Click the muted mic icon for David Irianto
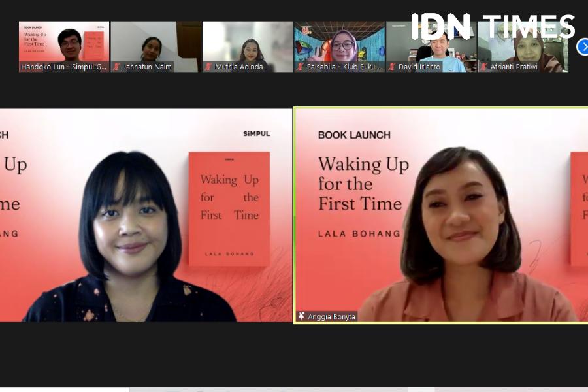Viewport: 588px width, 392px height. pos(392,67)
